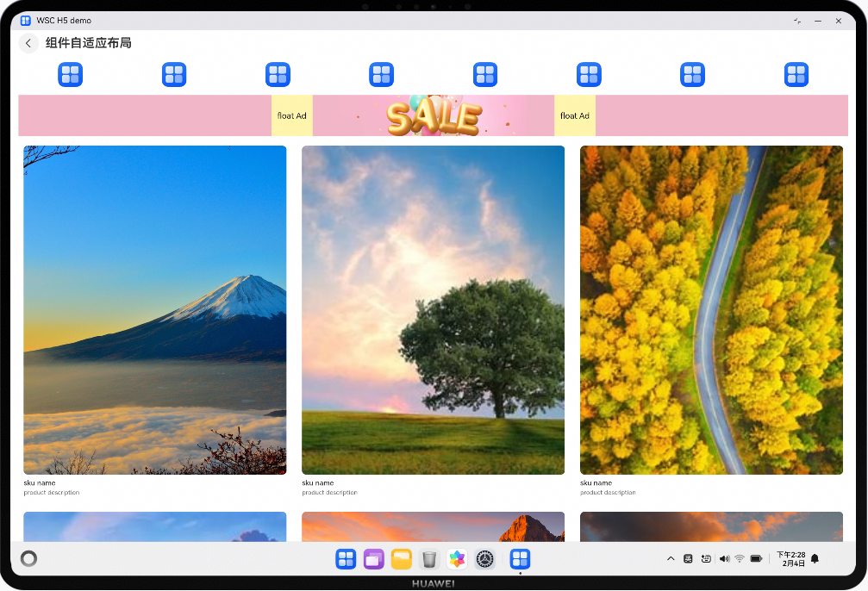
Task: Click the right yellow float Ad box
Action: click(575, 115)
